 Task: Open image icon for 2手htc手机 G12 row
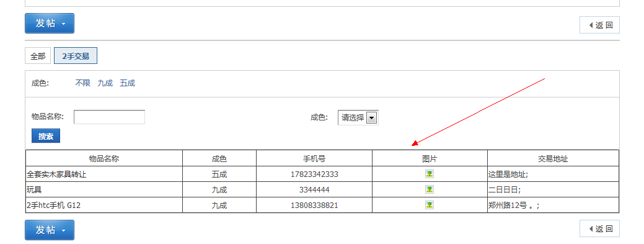point(429,204)
